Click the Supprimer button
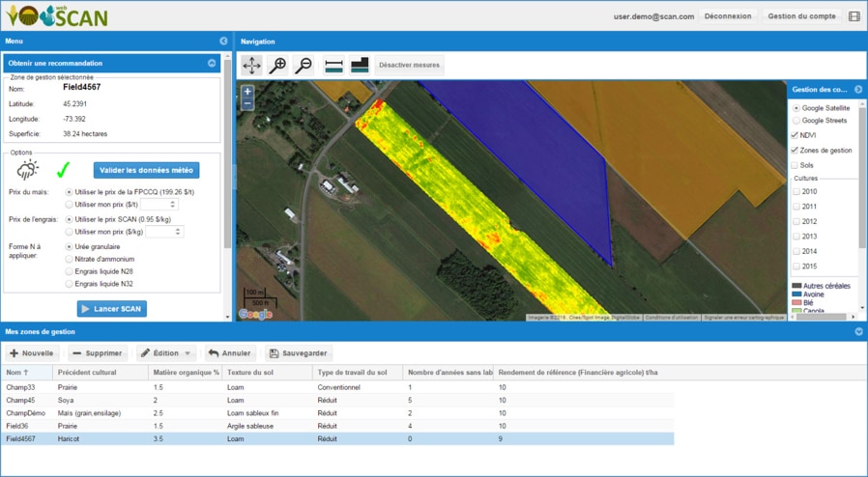 pyautogui.click(x=98, y=353)
